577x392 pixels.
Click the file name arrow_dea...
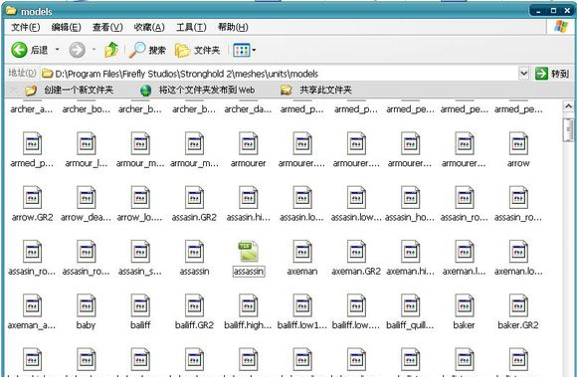(x=86, y=218)
